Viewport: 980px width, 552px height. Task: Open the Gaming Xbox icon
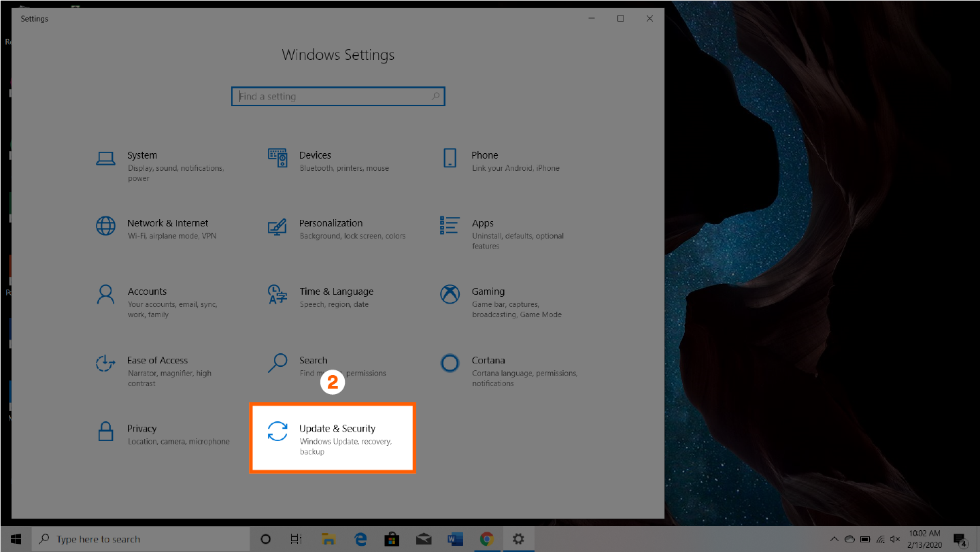click(x=450, y=294)
